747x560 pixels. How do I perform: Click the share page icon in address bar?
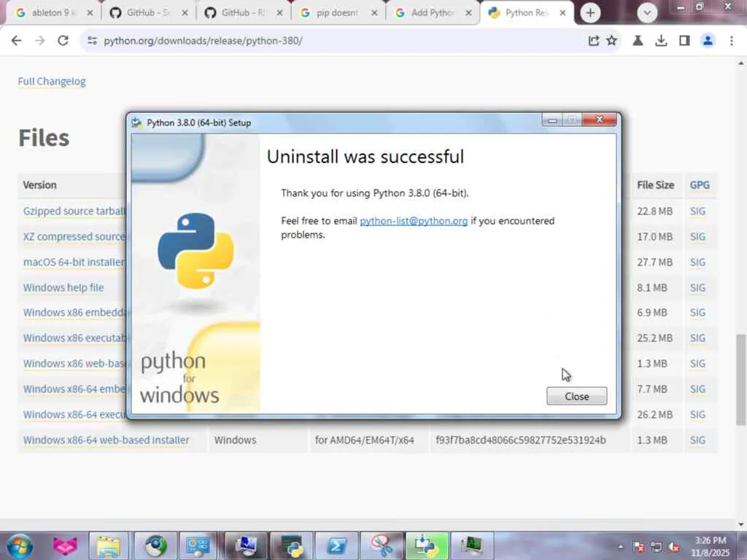click(593, 41)
